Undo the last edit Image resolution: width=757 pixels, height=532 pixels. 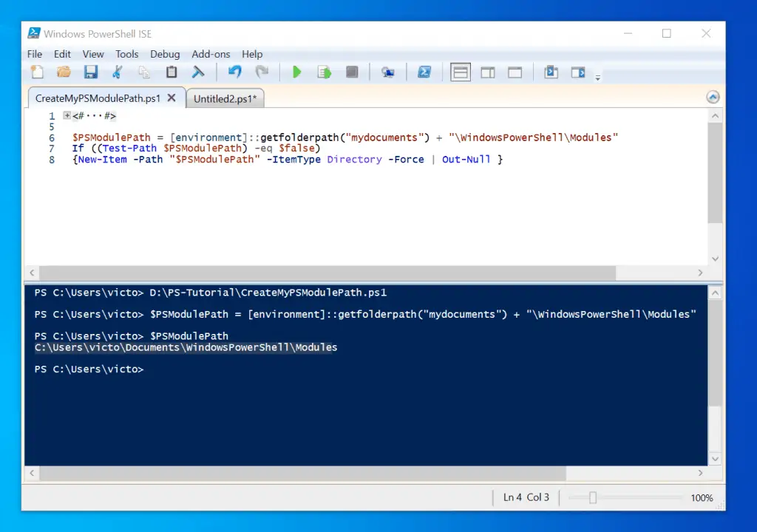pyautogui.click(x=234, y=72)
